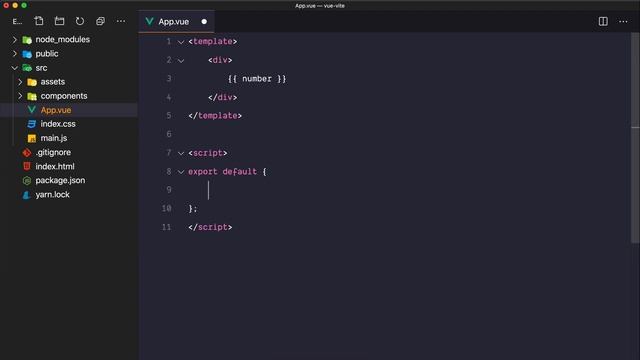Open package.json from the file tree
This screenshot has height=360, width=640.
[x=60, y=180]
